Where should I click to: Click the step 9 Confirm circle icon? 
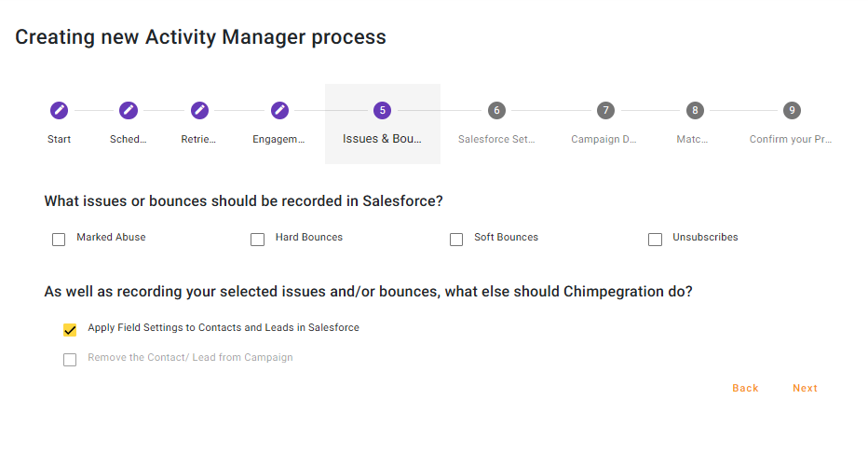(792, 110)
